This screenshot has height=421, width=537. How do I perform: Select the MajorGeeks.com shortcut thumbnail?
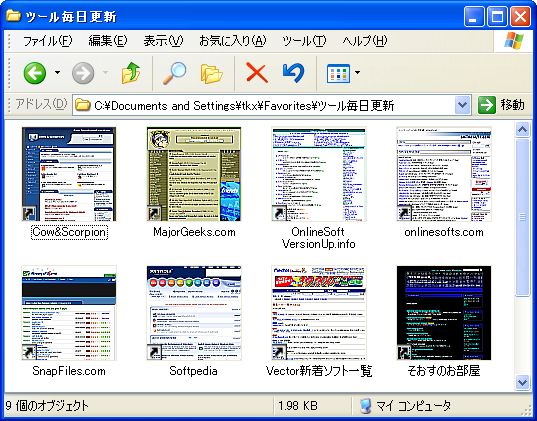[194, 174]
